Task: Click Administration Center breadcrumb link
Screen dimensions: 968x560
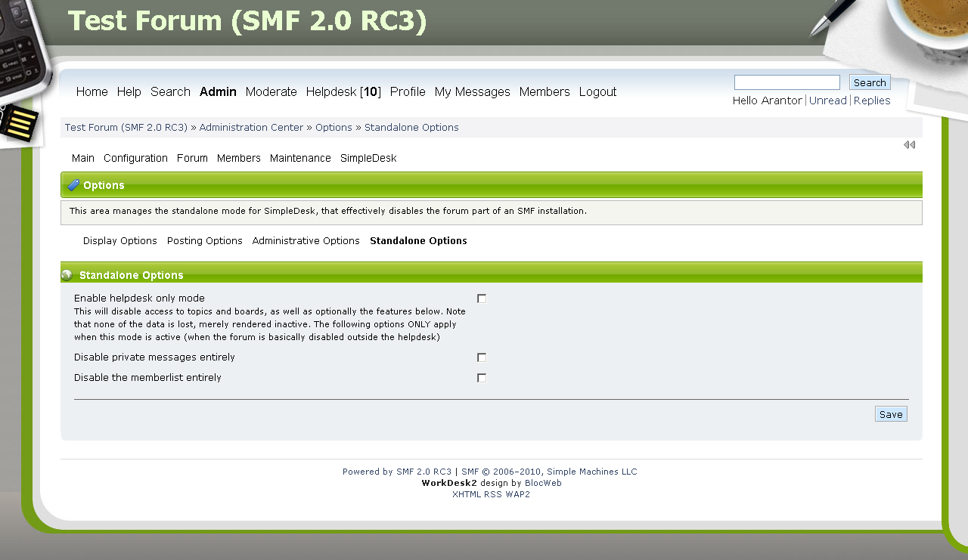Action: 251,127
